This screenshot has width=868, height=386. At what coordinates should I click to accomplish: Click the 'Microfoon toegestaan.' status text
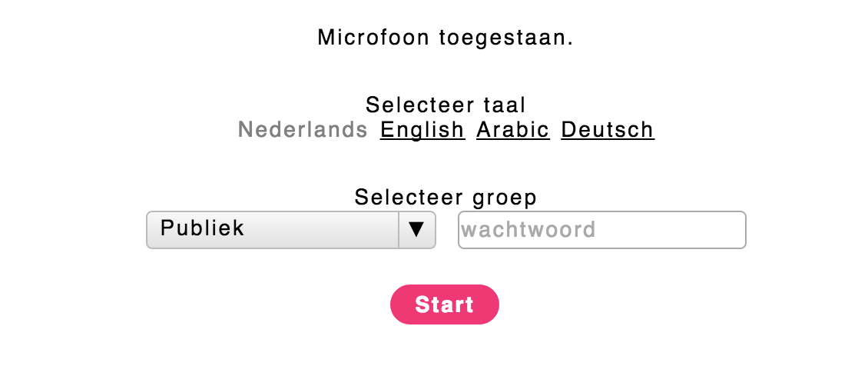coord(446,38)
